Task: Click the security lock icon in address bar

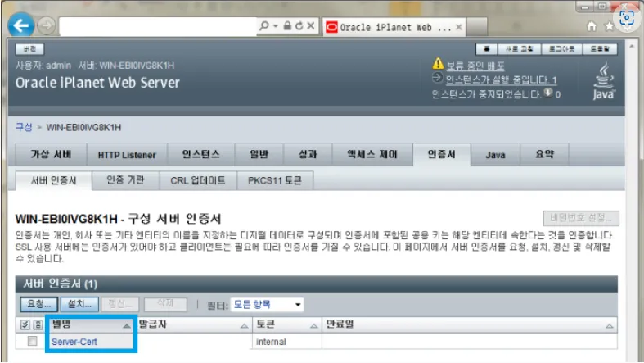Action: [287, 26]
